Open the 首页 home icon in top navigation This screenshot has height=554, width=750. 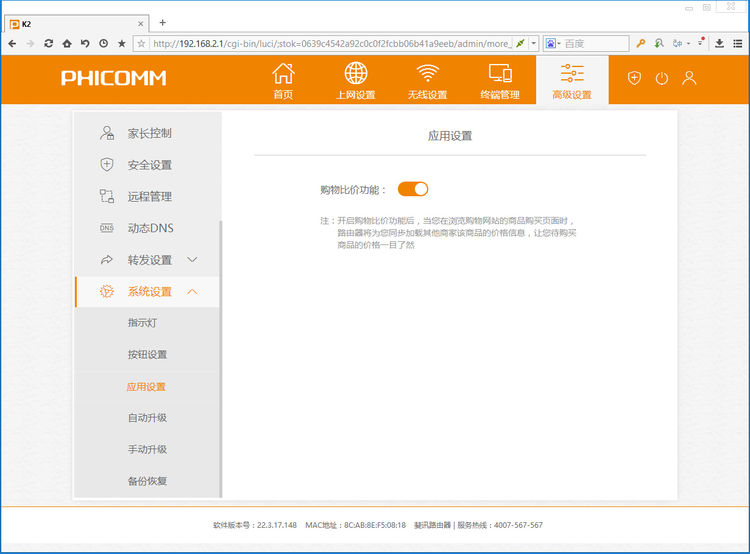click(x=284, y=80)
